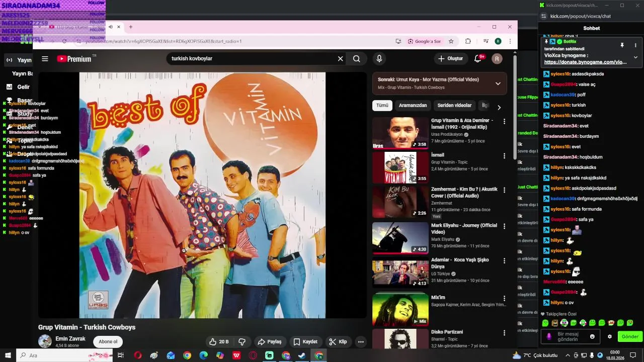This screenshot has height=362, width=644.
Task: Expand the Sonraki Umut Kaya queue panel
Action: pyautogui.click(x=498, y=83)
